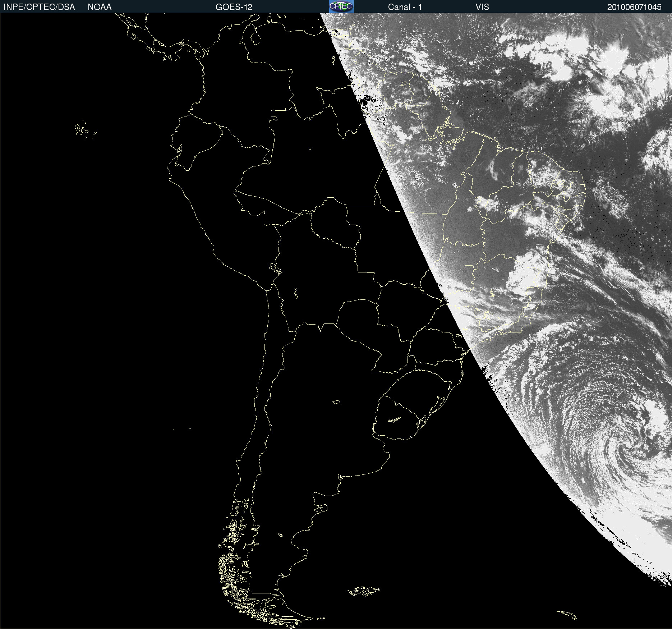Click the 201006071045 timestamp

tap(634, 7)
